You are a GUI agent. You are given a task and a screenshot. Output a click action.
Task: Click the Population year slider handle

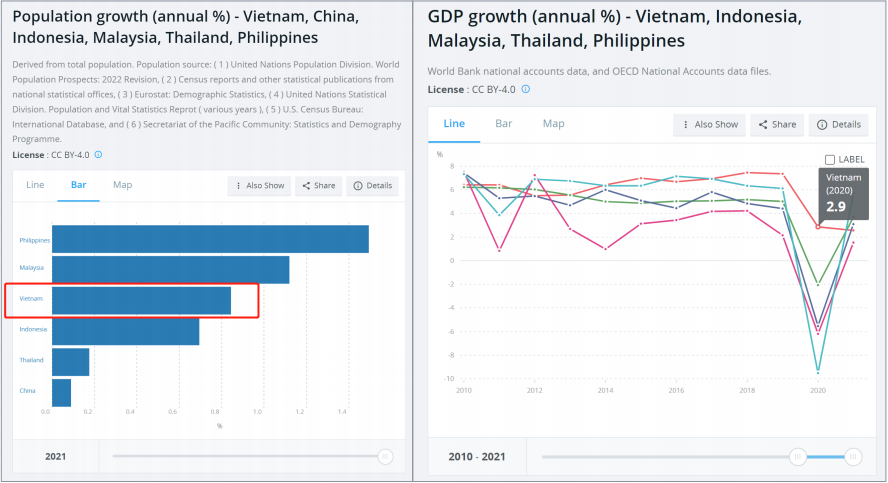[x=385, y=456]
